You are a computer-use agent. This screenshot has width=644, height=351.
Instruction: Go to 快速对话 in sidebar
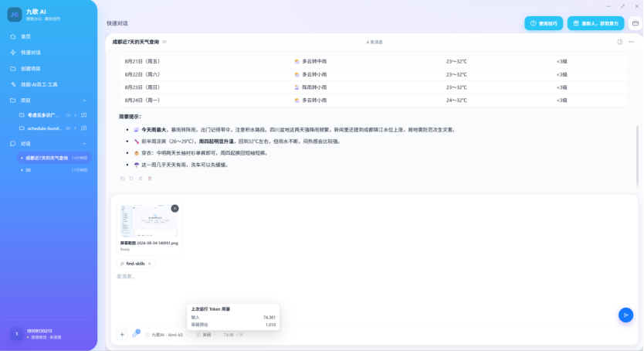point(31,53)
